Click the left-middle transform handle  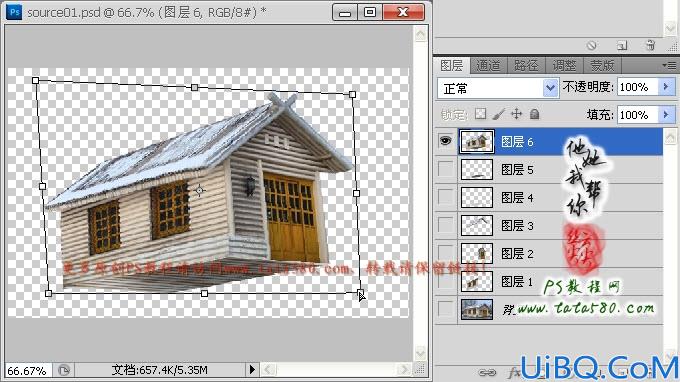[42, 186]
